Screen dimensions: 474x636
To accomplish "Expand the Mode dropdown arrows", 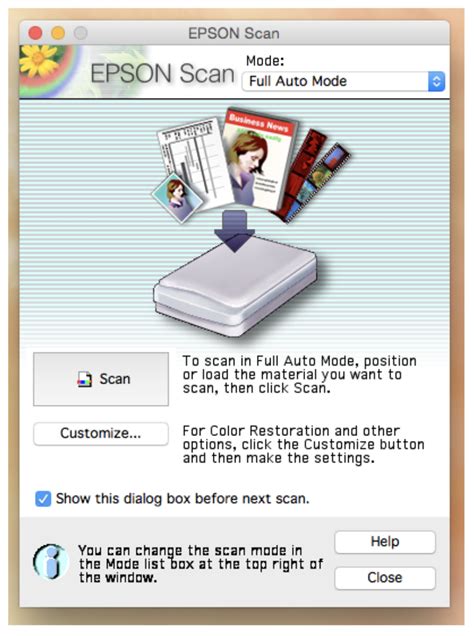I will tap(436, 82).
